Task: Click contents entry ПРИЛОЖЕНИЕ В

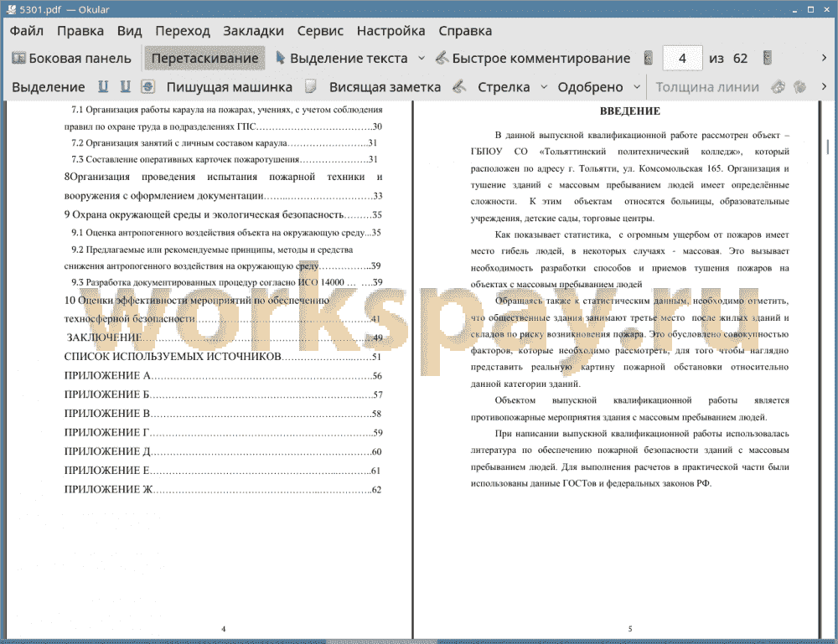Action: click(223, 414)
